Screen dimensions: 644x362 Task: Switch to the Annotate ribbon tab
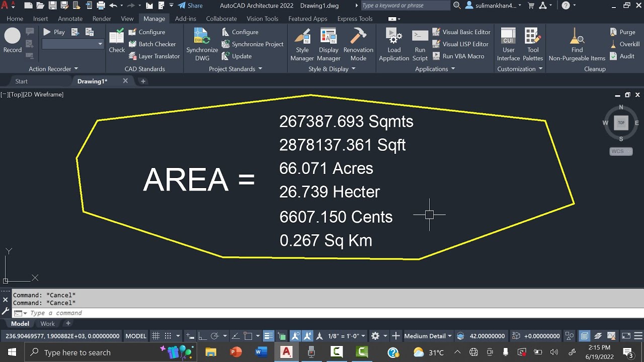(x=70, y=19)
